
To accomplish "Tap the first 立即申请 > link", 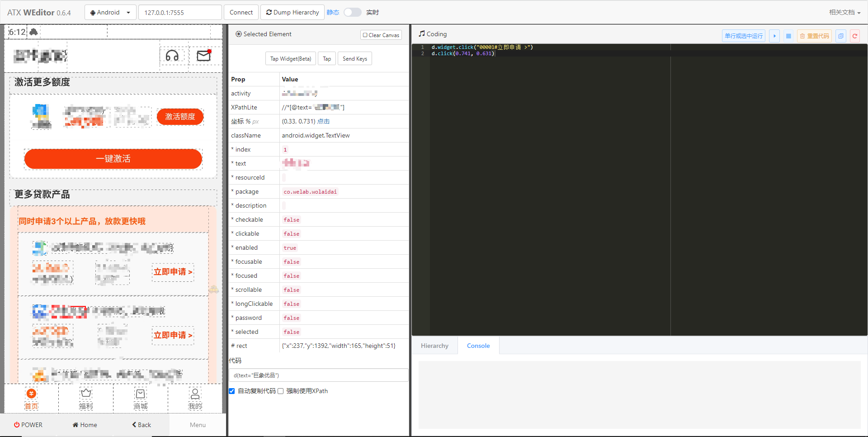I will pos(173,272).
